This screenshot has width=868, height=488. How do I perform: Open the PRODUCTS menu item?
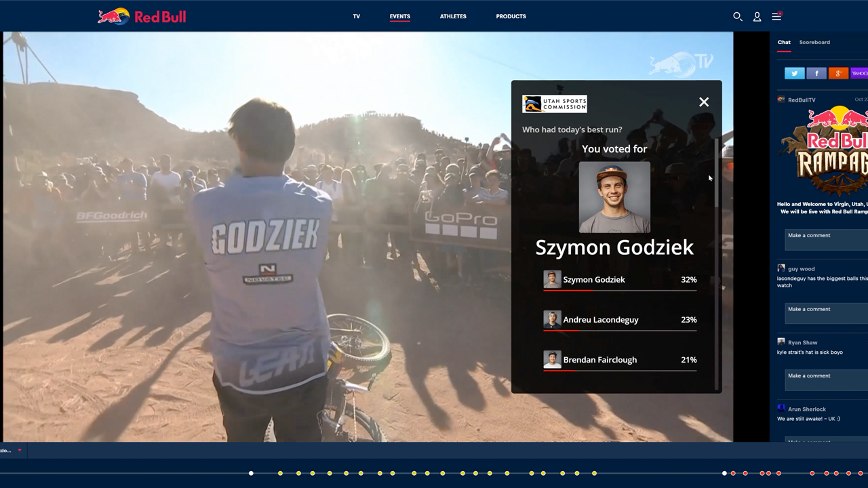tap(511, 16)
